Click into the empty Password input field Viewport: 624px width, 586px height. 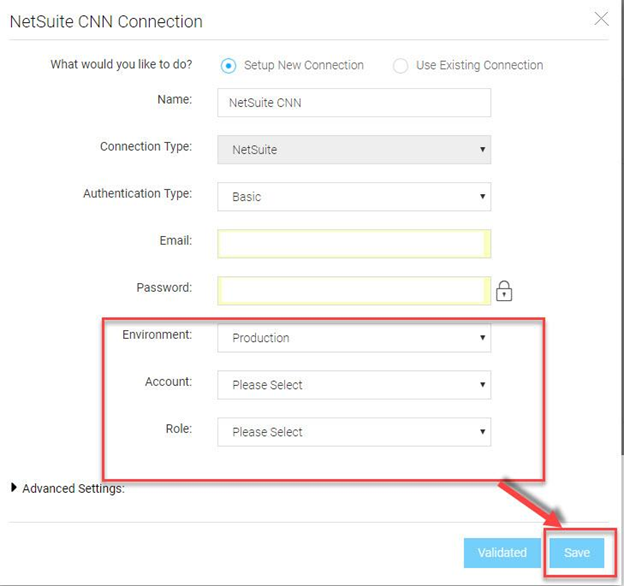354,291
